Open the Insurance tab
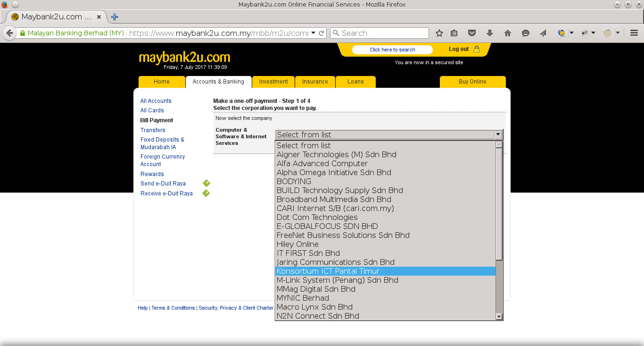Image resolution: width=644 pixels, height=346 pixels. (x=315, y=82)
